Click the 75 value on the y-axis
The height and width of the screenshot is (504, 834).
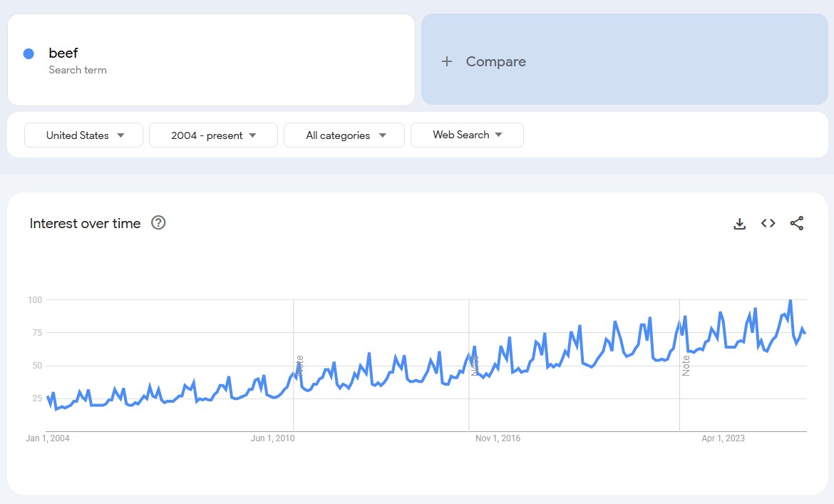point(37,333)
